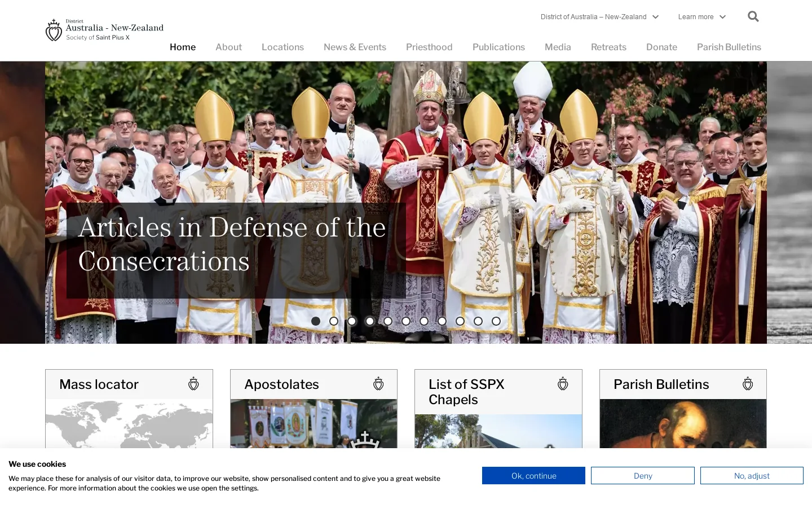Open the Publications menu

coord(498,47)
